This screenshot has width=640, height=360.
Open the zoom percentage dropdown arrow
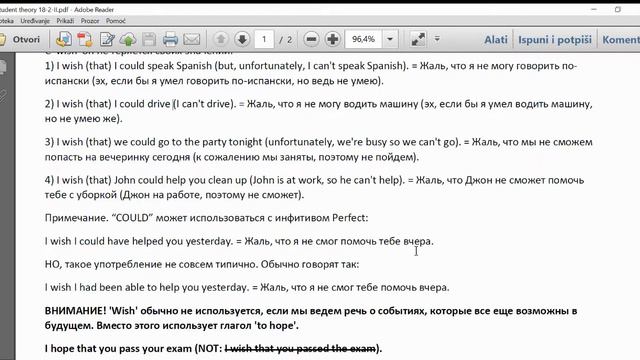(390, 39)
